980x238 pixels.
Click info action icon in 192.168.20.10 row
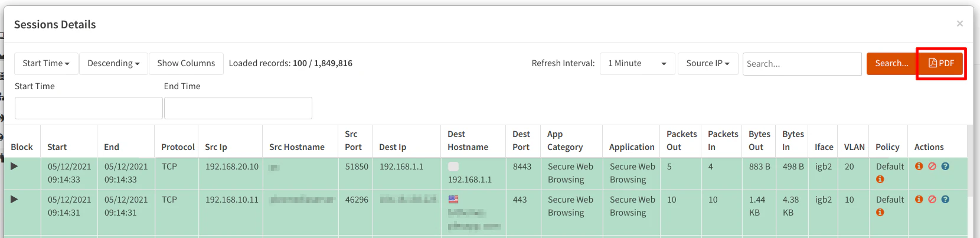[x=919, y=167]
